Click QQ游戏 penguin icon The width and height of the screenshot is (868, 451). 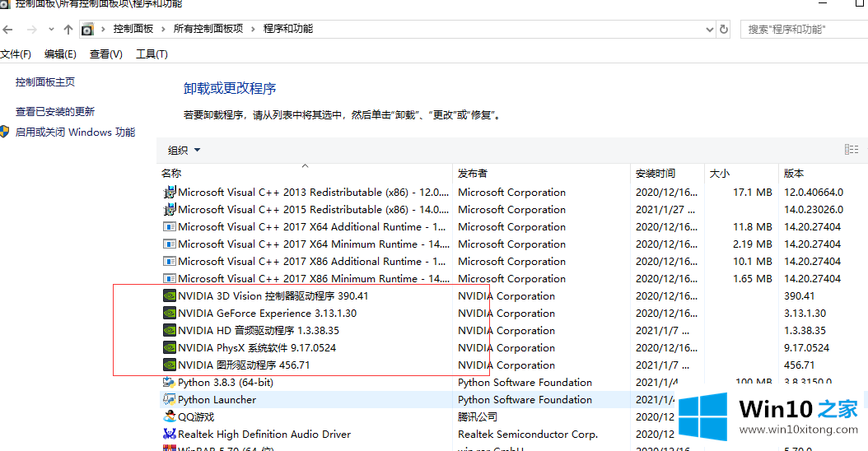[x=170, y=416]
